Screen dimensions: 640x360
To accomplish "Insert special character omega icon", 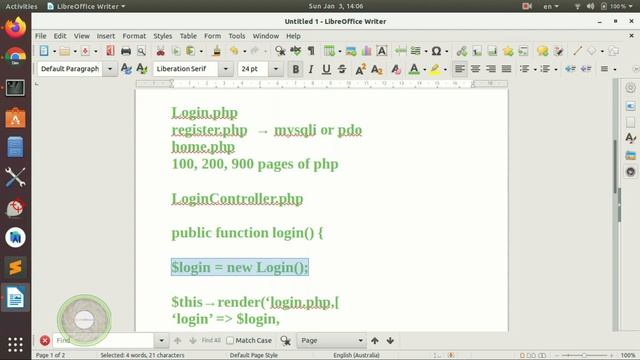I will click(x=436, y=51).
